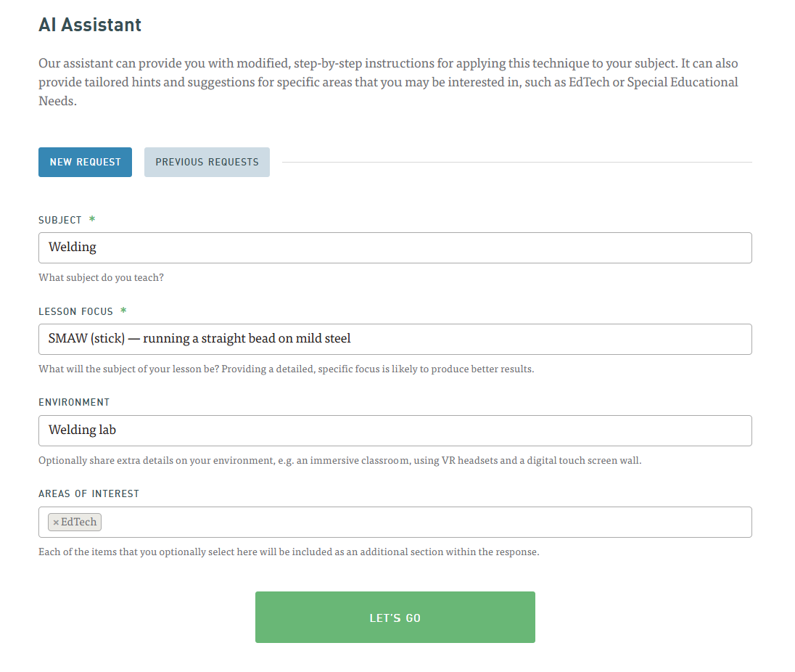
Task: Focus the Lesson Focus text input
Action: coord(395,339)
